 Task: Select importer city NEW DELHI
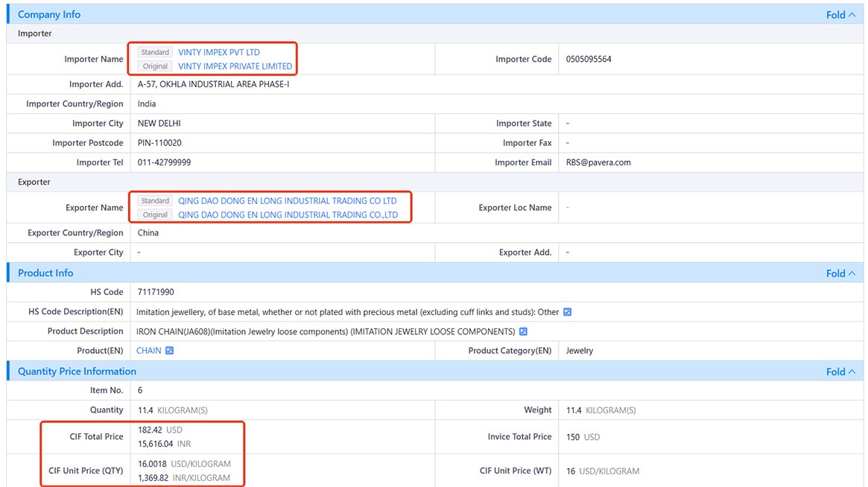click(159, 124)
